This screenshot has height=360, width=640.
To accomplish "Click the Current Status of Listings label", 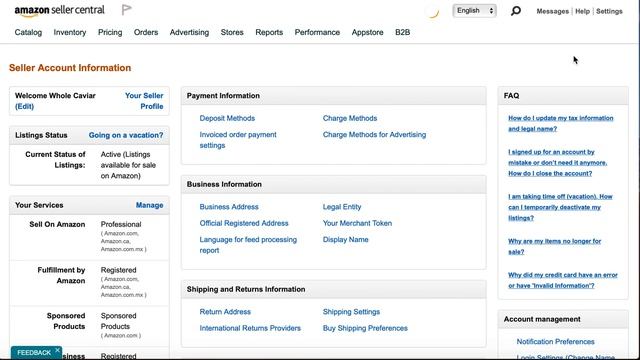I will tap(55, 160).
